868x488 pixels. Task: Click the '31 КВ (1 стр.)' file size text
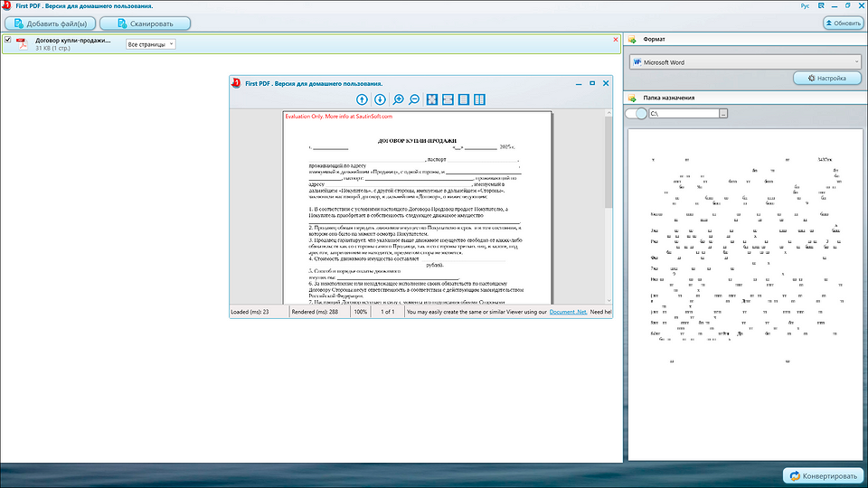pyautogui.click(x=52, y=48)
